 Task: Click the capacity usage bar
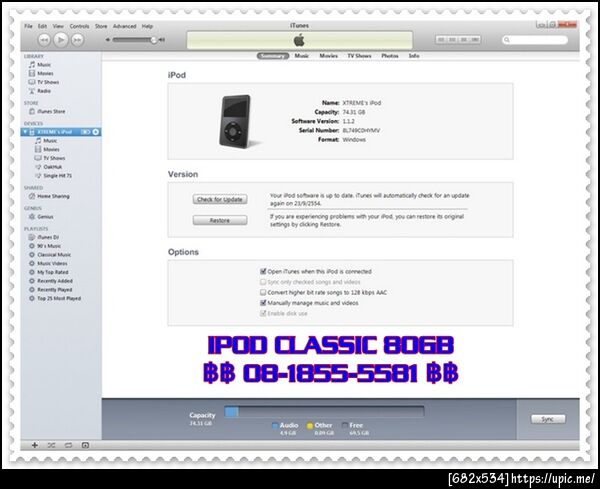(x=324, y=412)
